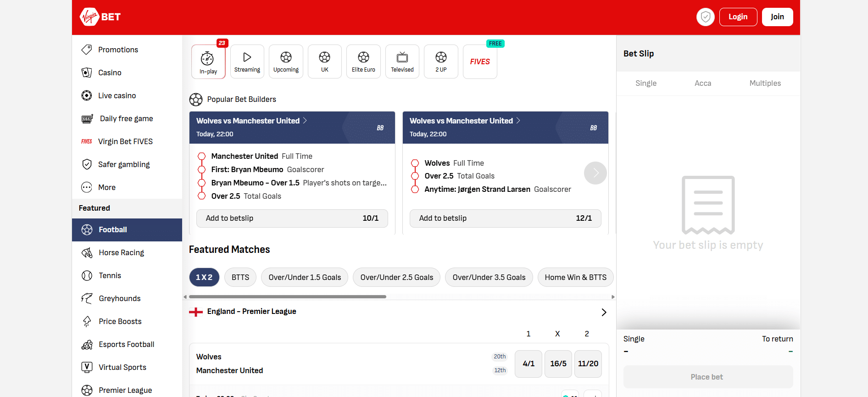Open the UK football shortcut
Viewport: 868px width, 397px height.
(325, 62)
